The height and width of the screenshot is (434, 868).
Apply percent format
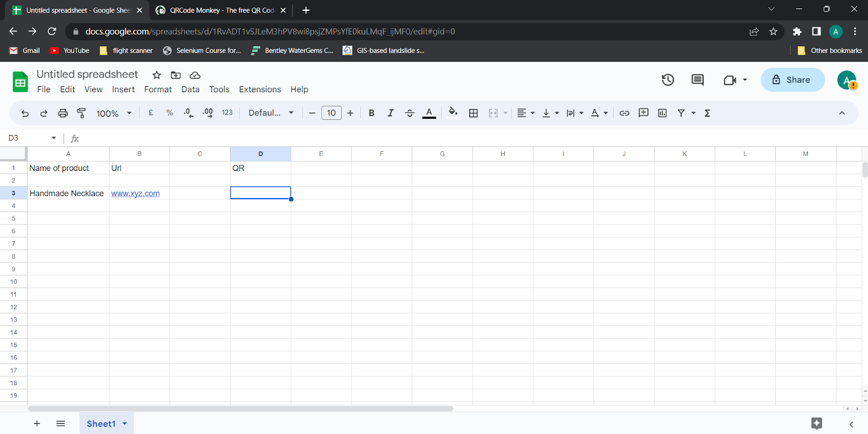pyautogui.click(x=170, y=113)
